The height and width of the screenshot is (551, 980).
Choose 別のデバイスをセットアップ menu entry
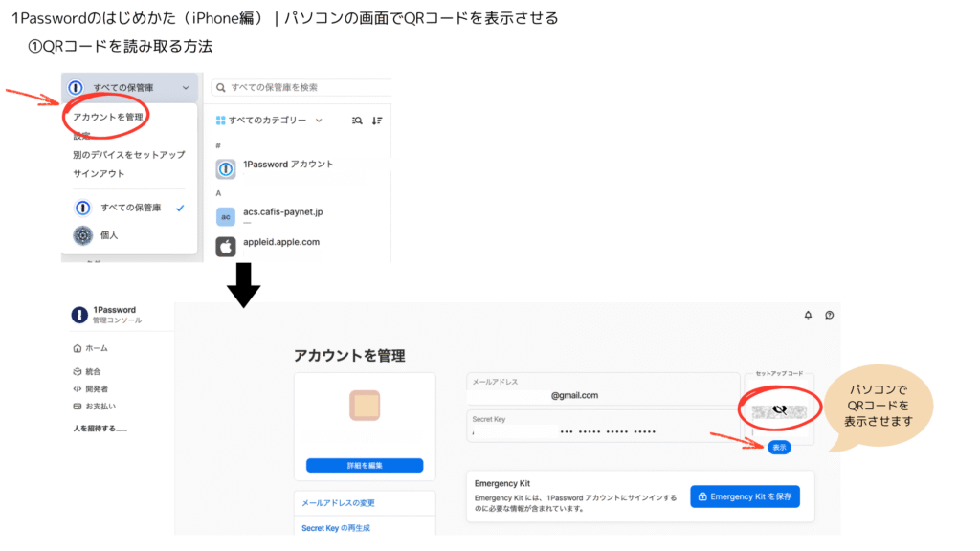129,154
